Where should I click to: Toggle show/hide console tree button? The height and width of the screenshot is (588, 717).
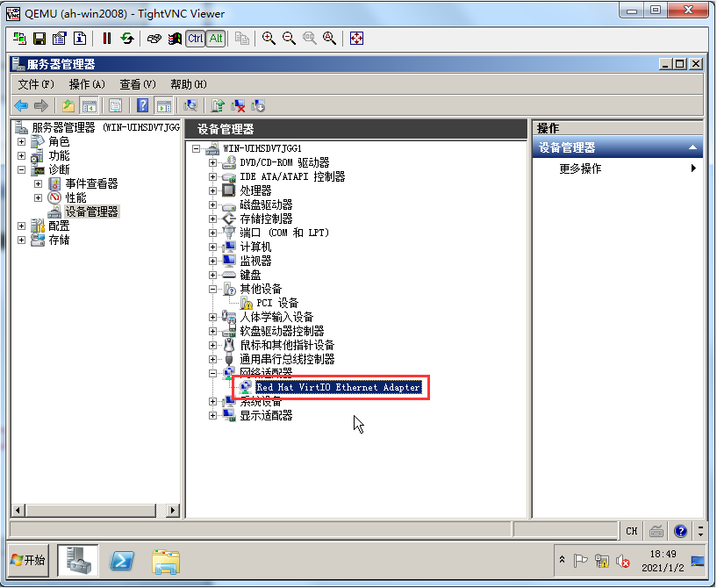tap(89, 105)
